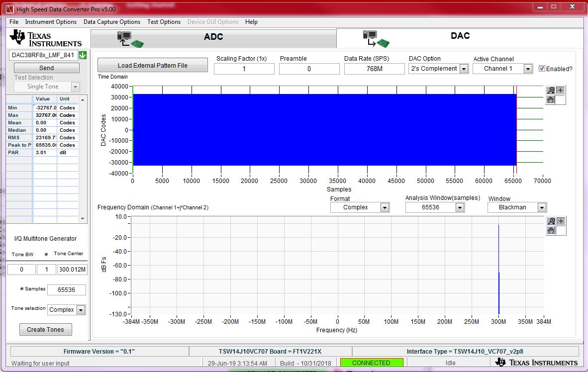Click the Load External Pattern File button
The width and height of the screenshot is (588, 372).
click(153, 65)
